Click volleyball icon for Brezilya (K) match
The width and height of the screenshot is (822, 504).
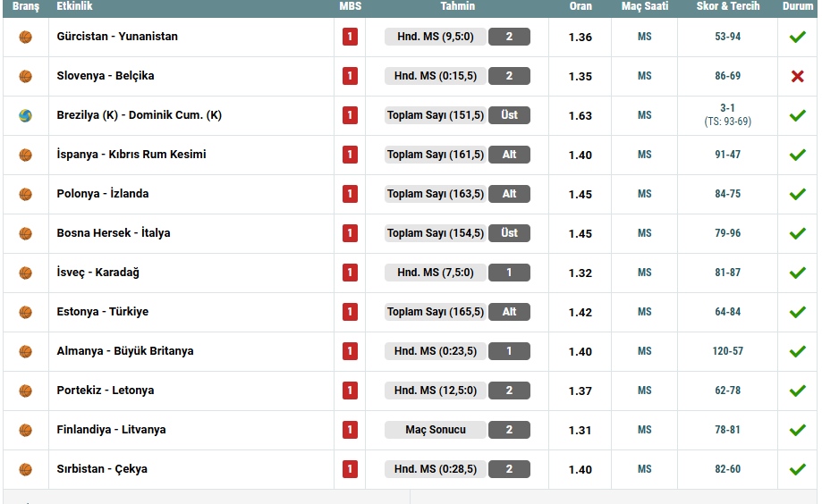pyautogui.click(x=25, y=116)
